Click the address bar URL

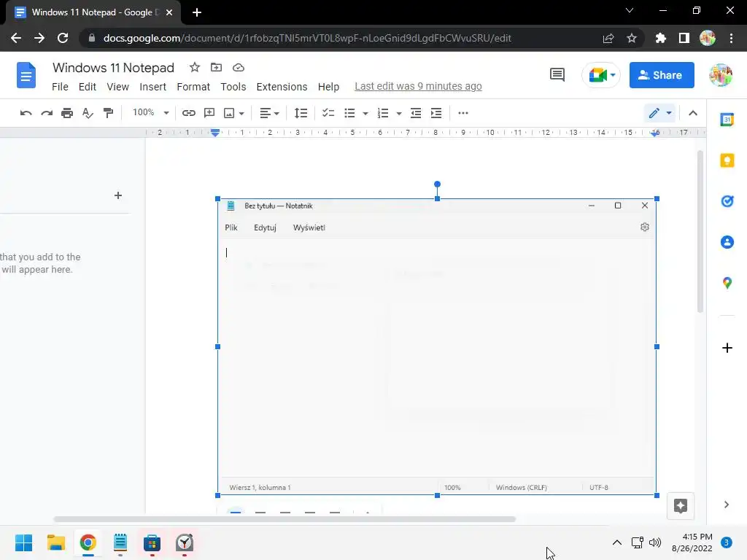307,38
